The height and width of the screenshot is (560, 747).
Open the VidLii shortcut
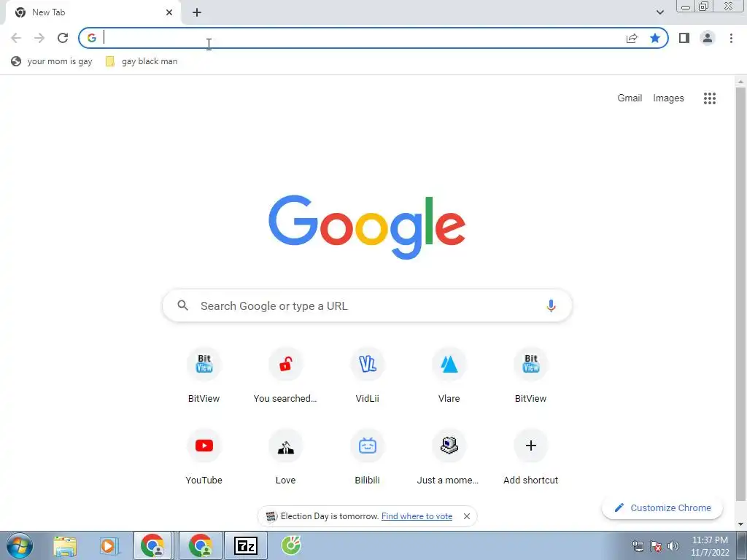[368, 376]
